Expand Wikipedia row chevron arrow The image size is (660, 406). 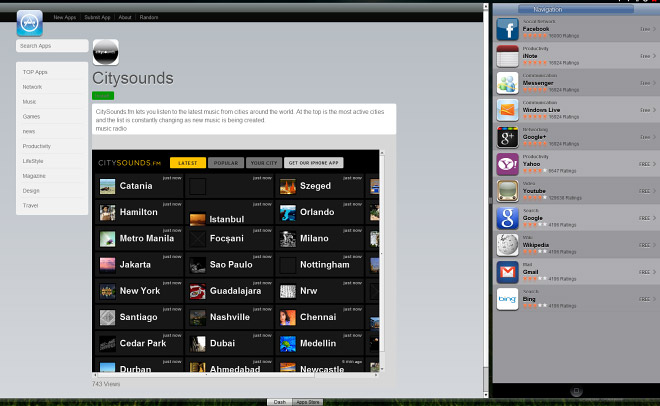pos(654,245)
